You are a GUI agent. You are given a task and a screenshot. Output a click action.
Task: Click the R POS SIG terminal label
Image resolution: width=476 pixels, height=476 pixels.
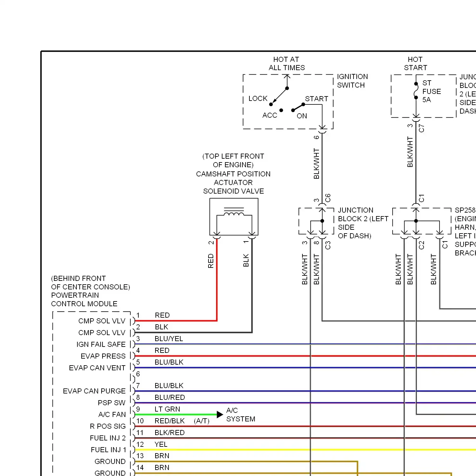point(108,426)
